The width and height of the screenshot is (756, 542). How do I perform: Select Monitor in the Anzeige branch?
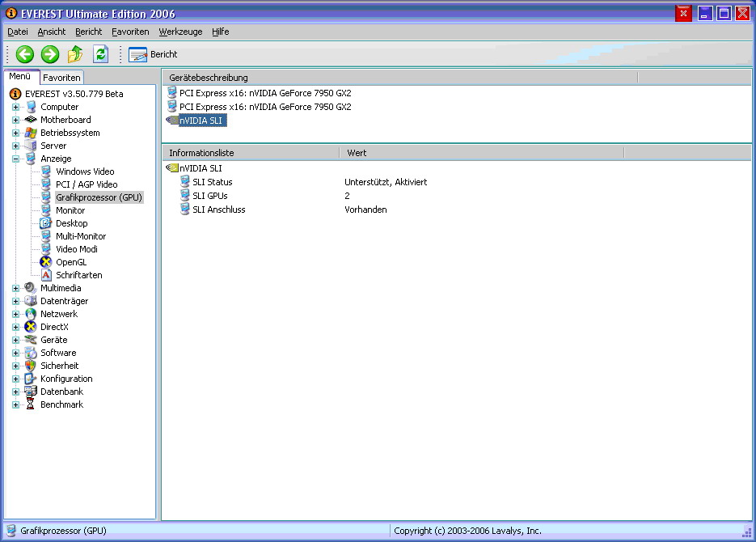point(70,210)
